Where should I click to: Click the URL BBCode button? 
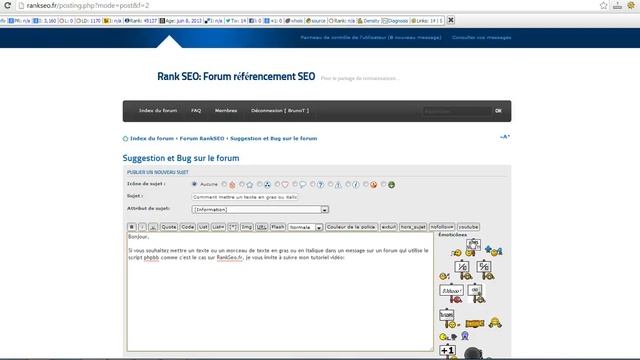click(x=262, y=227)
